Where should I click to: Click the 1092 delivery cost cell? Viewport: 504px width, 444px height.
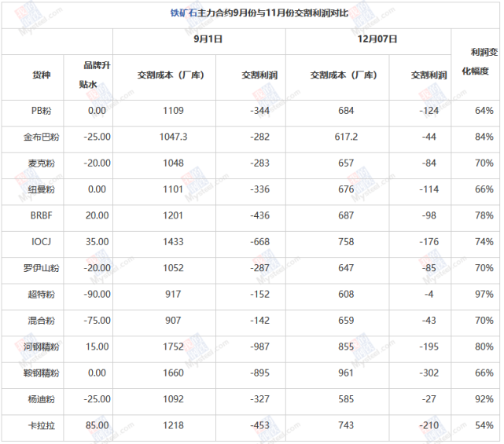tap(173, 399)
